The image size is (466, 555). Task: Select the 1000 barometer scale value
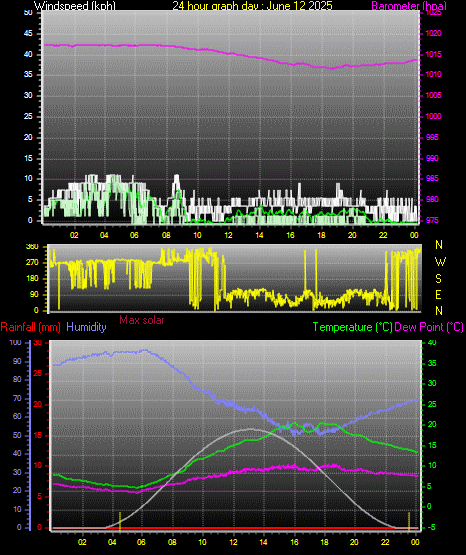[x=433, y=116]
